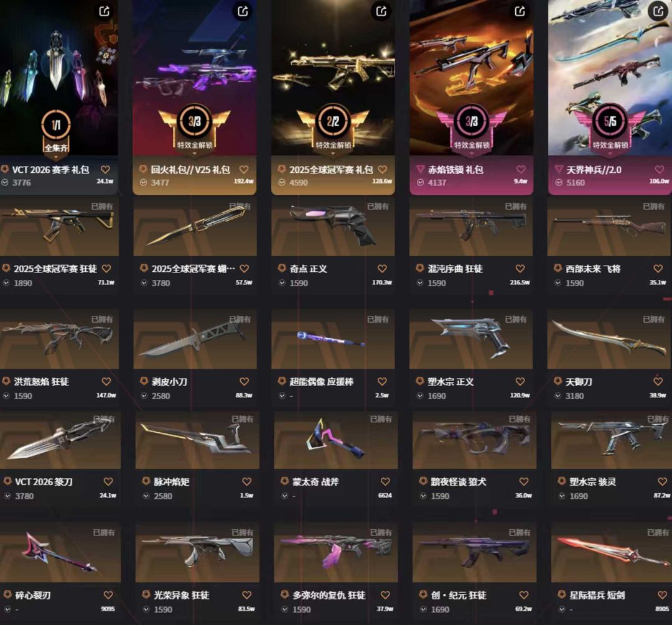Open price dropdown for 塑水宗 骇灵
This screenshot has height=625, width=672.
coord(562,496)
